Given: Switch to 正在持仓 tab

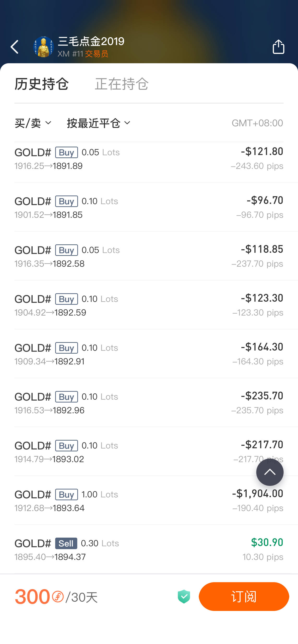Looking at the screenshot, I should coord(122,84).
